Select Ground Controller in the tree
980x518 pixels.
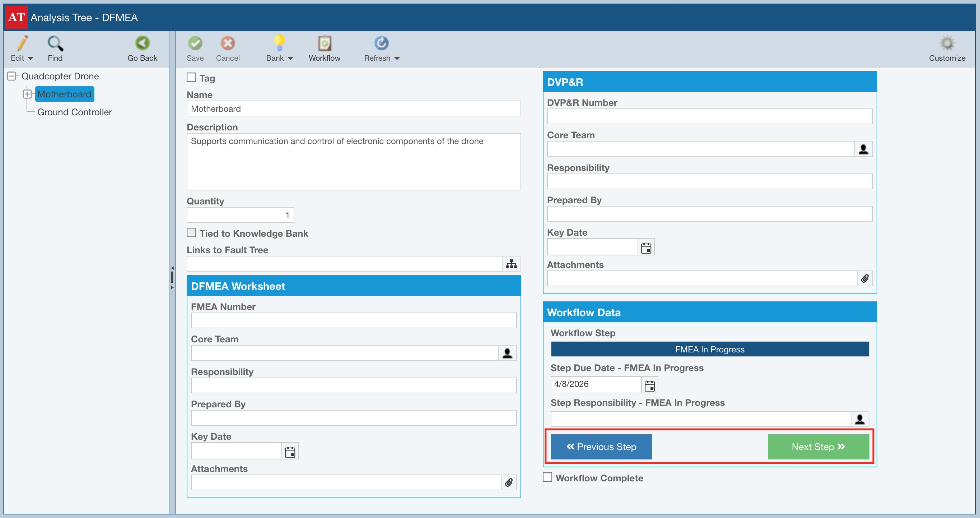tap(75, 112)
